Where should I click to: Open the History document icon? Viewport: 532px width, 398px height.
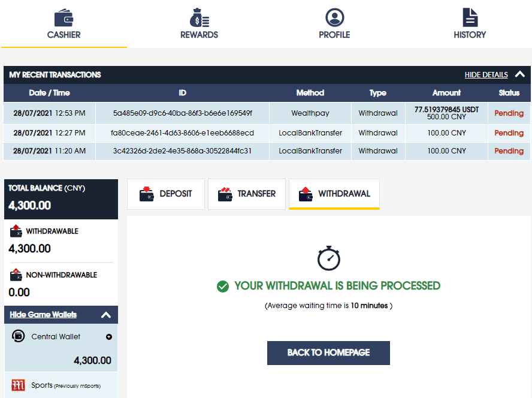[470, 17]
